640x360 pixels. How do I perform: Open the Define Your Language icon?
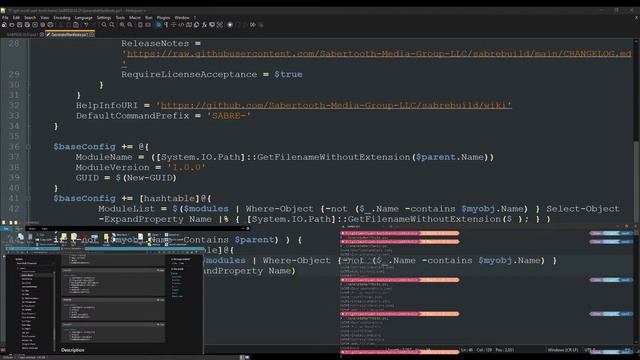coord(181,25)
